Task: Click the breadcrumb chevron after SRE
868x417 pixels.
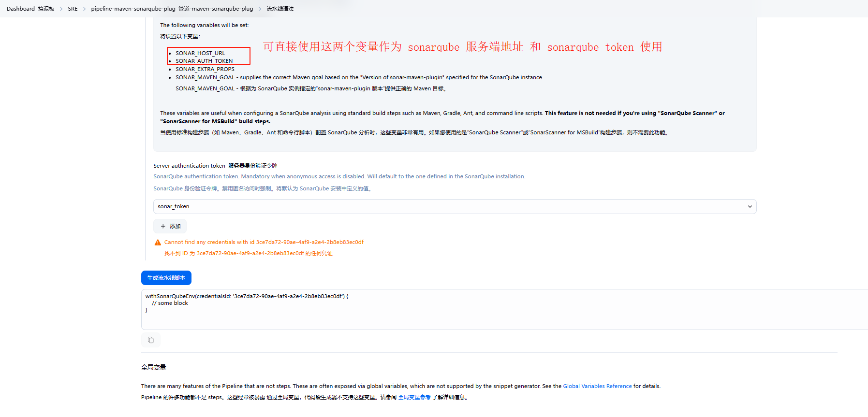Action: click(85, 9)
